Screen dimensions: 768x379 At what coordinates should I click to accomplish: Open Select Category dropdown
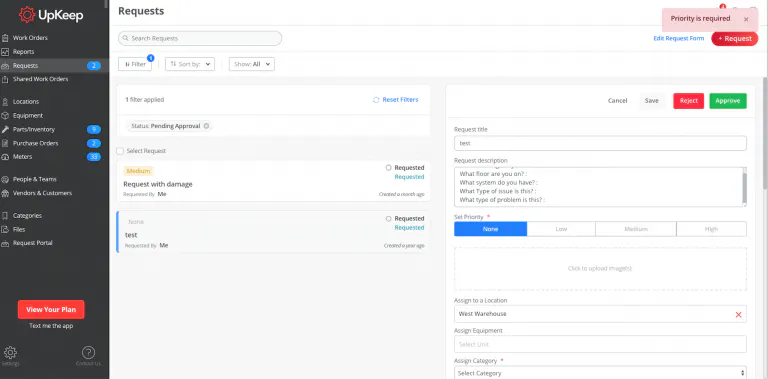click(600, 373)
